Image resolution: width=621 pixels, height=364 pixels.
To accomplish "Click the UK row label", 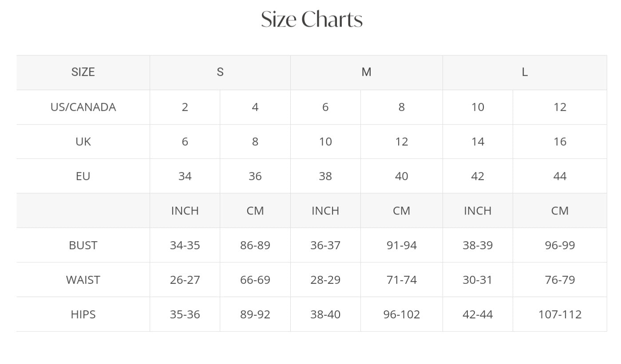I will click(x=83, y=141).
